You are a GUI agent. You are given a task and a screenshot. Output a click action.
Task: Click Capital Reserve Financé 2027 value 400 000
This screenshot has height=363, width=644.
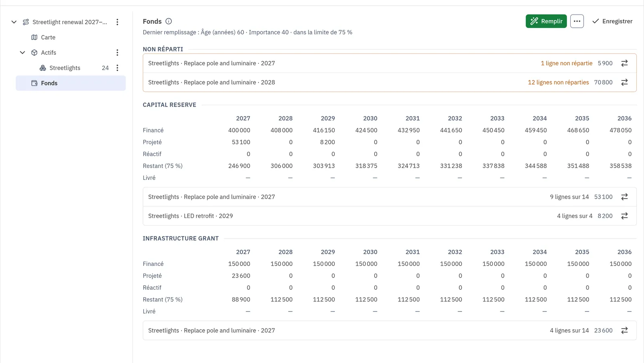click(239, 130)
